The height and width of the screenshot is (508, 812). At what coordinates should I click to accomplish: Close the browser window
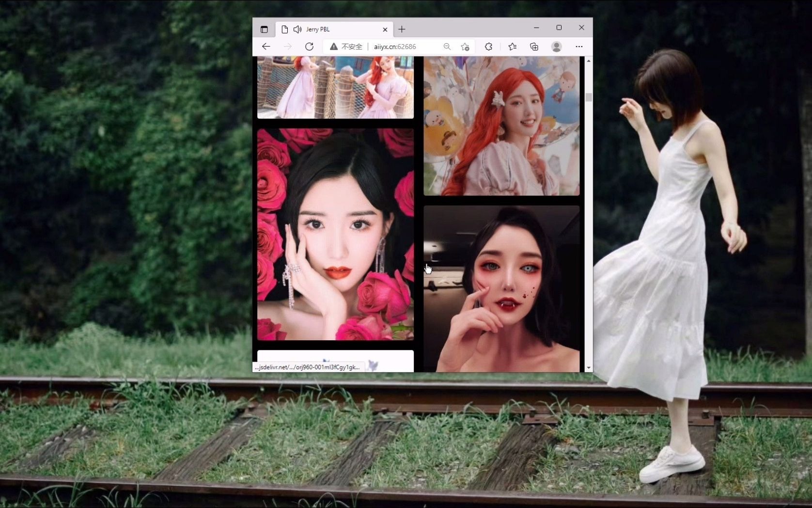coord(581,28)
